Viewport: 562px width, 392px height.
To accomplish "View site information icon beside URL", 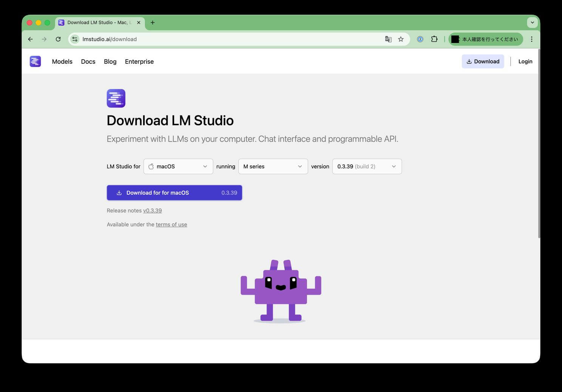I will click(75, 39).
